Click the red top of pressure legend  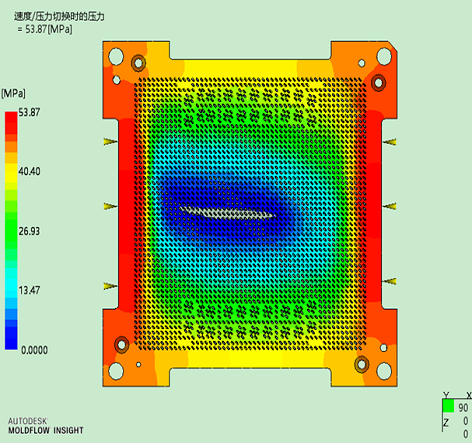(x=11, y=117)
